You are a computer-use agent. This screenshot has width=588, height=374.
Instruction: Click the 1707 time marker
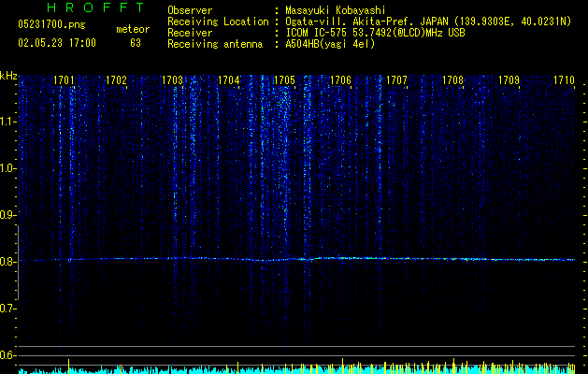(x=396, y=80)
